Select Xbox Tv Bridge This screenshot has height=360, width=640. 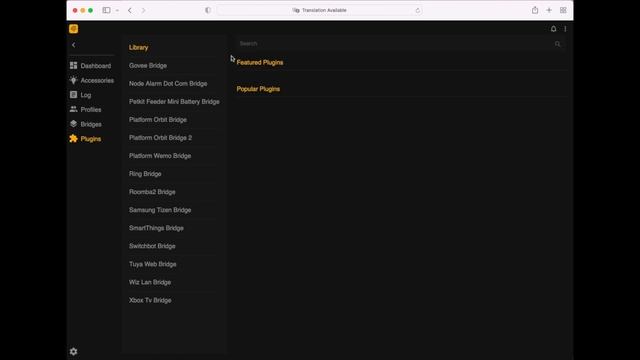(150, 300)
